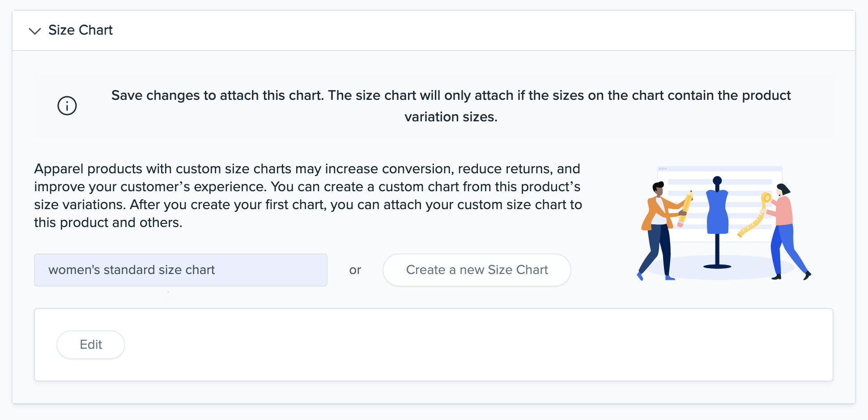Screen dimensions: 868x420
Task: Click the "or" separator text
Action: pos(355,270)
